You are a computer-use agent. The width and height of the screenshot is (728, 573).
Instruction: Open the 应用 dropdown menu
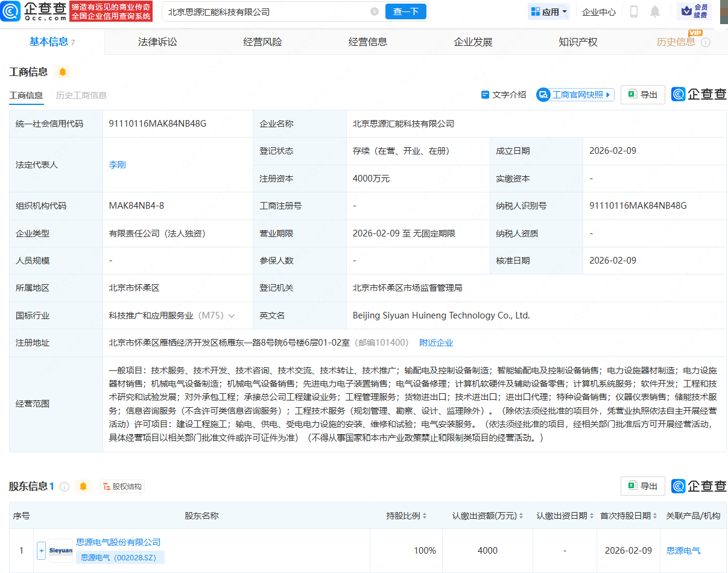(548, 11)
